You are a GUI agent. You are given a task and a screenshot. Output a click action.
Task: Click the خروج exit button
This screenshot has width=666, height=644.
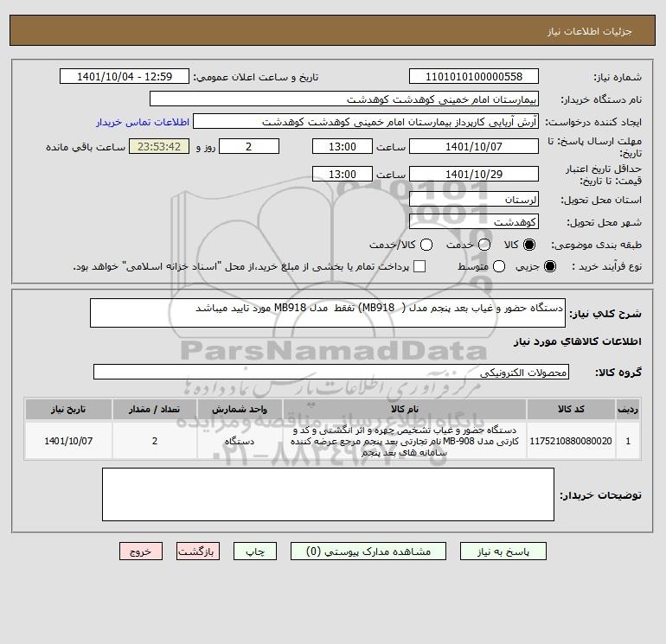(141, 551)
